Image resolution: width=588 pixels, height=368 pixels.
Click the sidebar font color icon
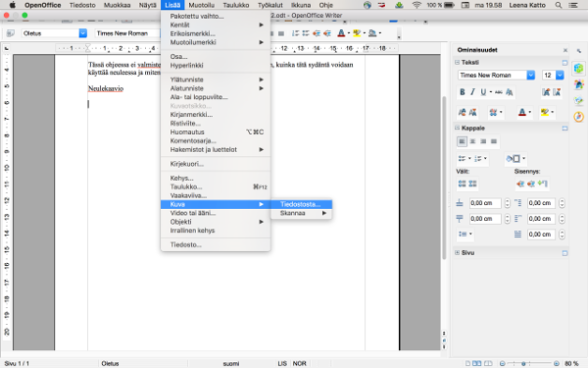coord(522,112)
